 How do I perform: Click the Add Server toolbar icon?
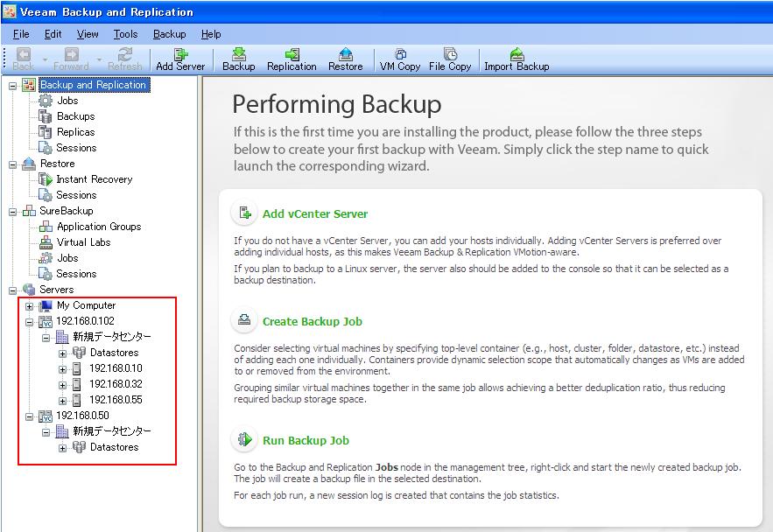(181, 53)
